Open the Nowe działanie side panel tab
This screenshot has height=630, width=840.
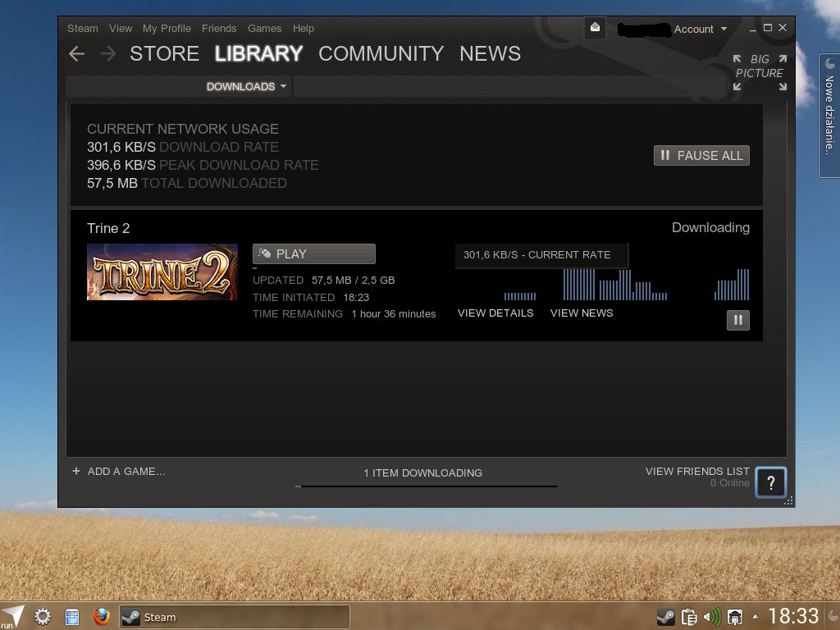(x=829, y=115)
